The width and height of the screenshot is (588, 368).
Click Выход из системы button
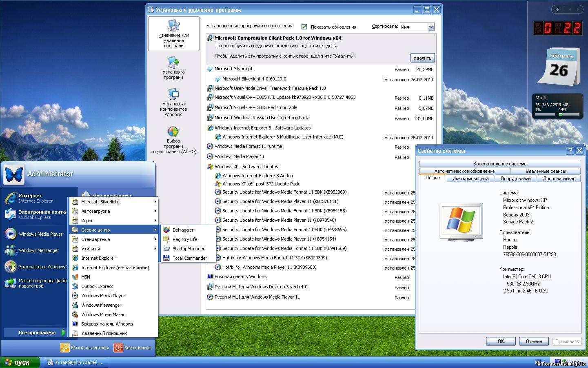click(85, 348)
